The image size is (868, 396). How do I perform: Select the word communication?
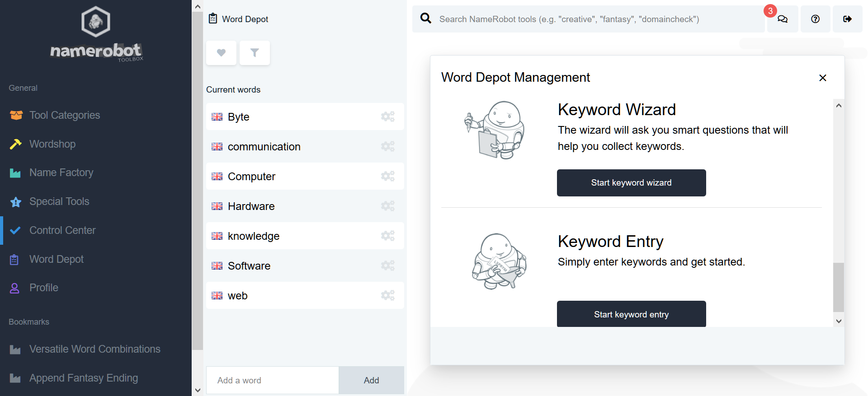coord(264,147)
